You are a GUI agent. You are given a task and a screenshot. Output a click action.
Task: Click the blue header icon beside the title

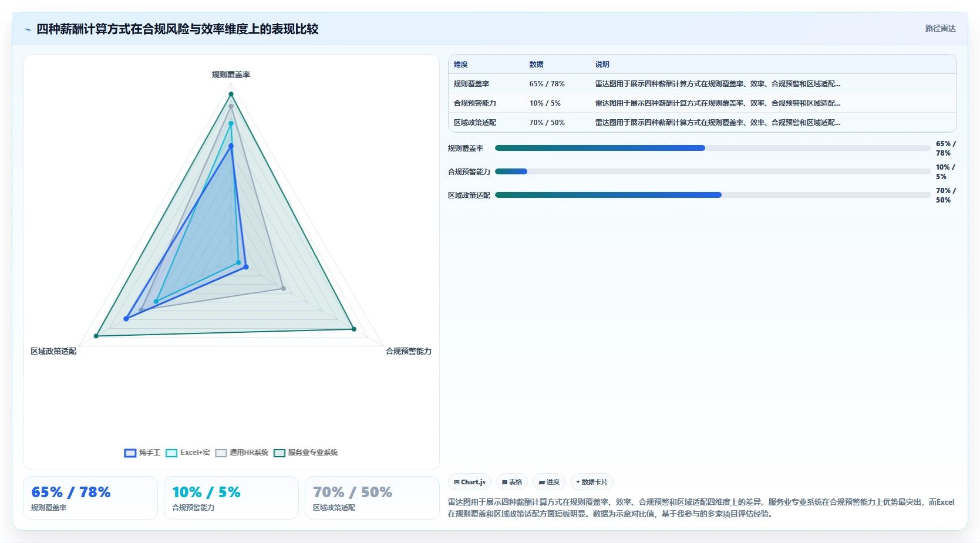28,29
